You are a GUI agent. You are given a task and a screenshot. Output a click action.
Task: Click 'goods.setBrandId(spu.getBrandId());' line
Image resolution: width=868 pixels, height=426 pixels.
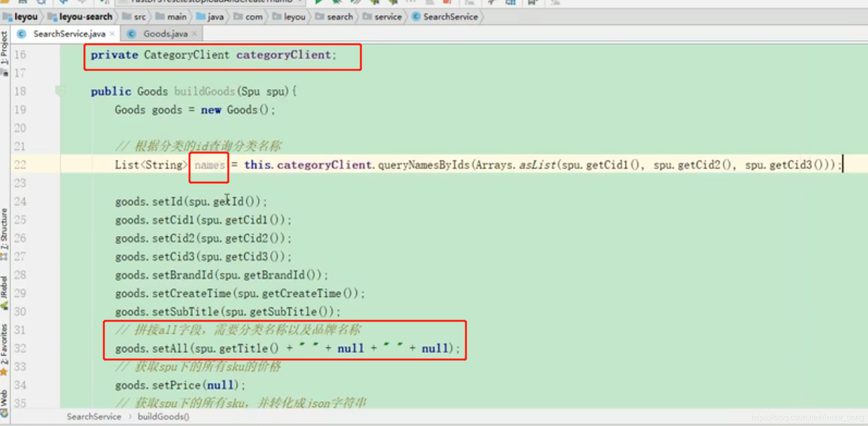point(222,275)
